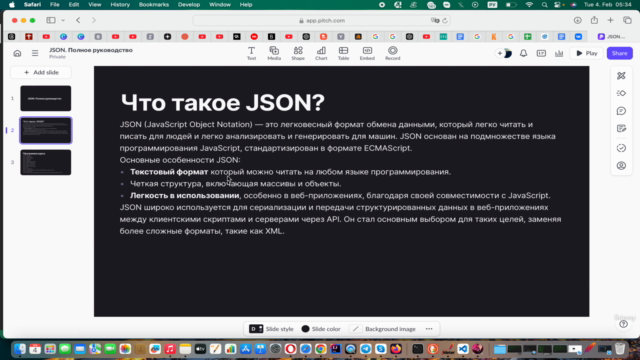Screen dimensions: 640x360
Task: Click bullet text 'Легкость в использовании'
Action: pos(184,196)
